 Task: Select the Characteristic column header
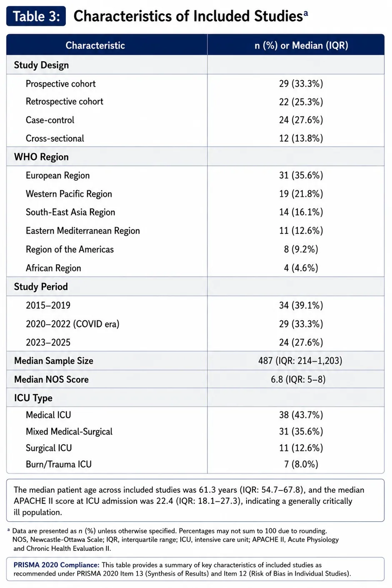95,45
